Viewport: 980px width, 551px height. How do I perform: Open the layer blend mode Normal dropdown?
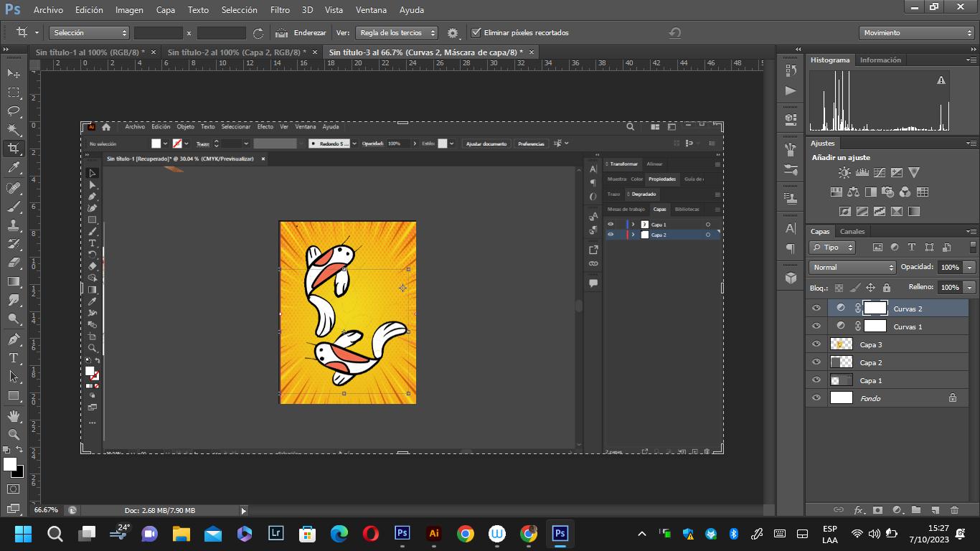[x=852, y=268]
